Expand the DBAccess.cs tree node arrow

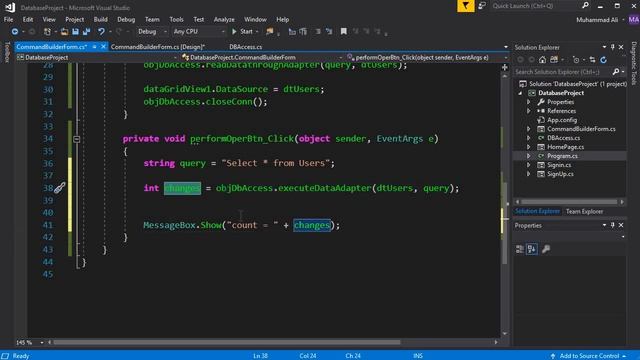pyautogui.click(x=529, y=138)
